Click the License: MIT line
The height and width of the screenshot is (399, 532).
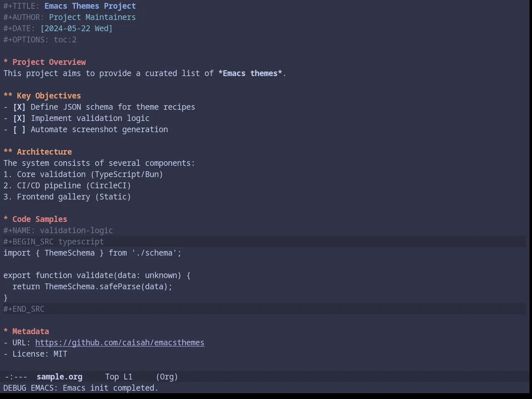[35, 354]
